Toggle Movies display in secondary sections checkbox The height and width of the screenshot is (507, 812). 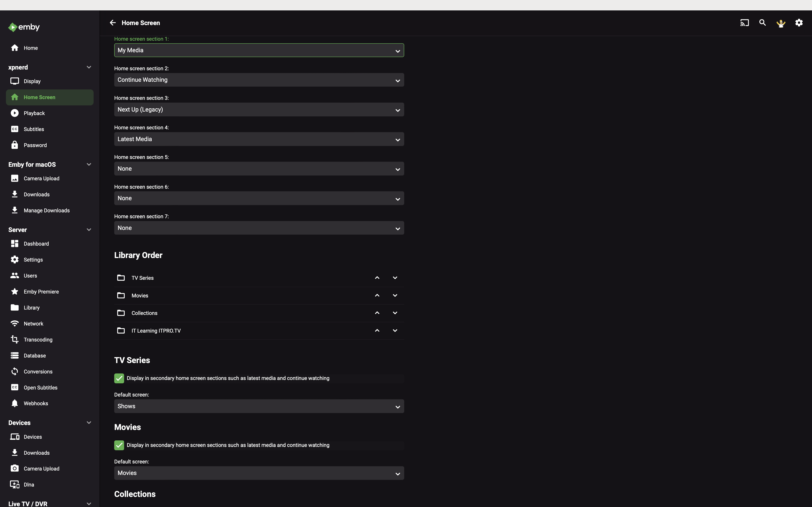[119, 445]
